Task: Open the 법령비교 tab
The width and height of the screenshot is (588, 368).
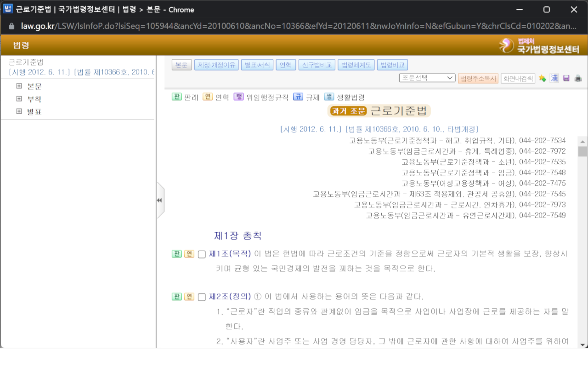Action: click(392, 65)
